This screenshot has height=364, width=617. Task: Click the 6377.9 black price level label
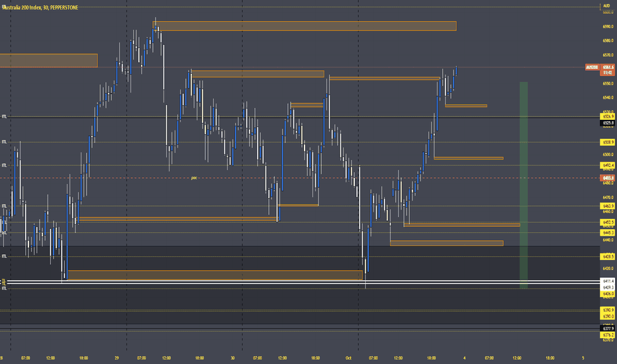[x=608, y=328]
